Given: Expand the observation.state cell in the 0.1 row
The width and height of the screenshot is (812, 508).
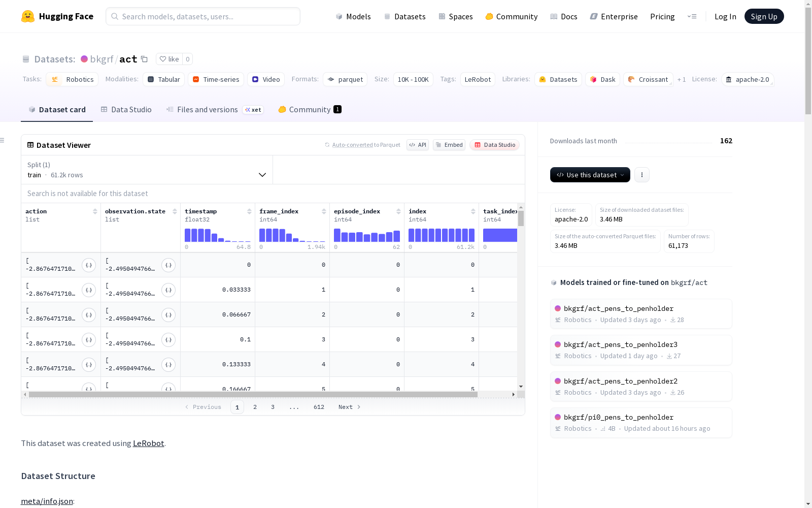Looking at the screenshot, I should coord(168,340).
